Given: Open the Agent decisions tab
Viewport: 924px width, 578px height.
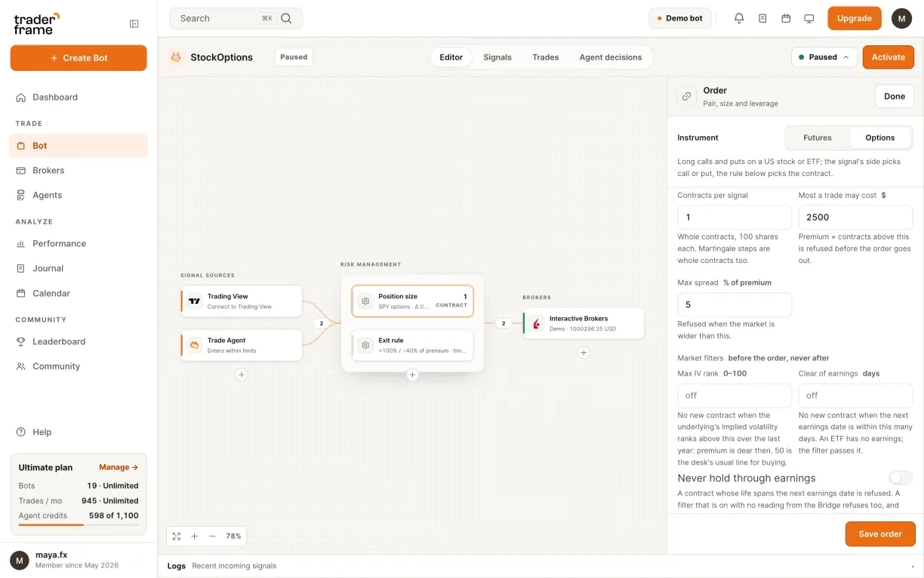Looking at the screenshot, I should pos(611,57).
